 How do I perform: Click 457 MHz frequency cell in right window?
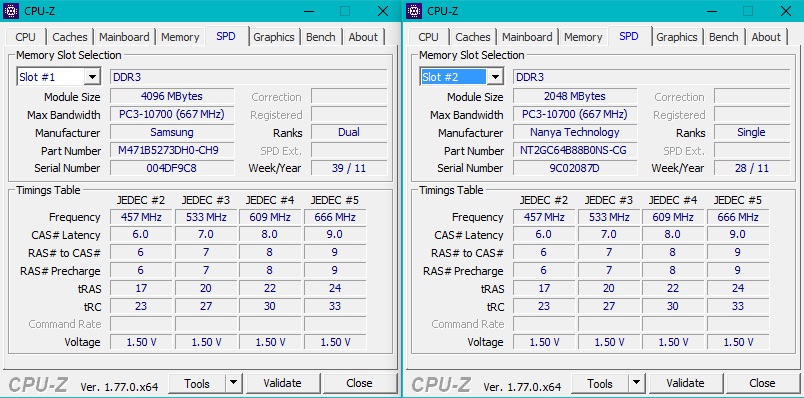[544, 217]
